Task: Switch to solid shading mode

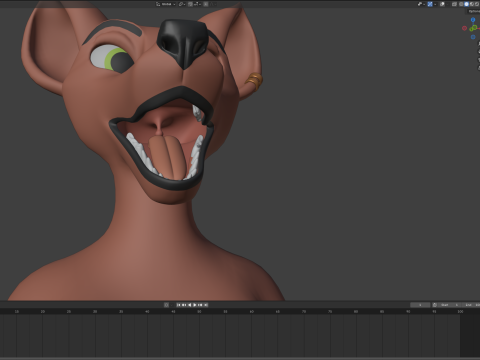Action: pos(466,4)
